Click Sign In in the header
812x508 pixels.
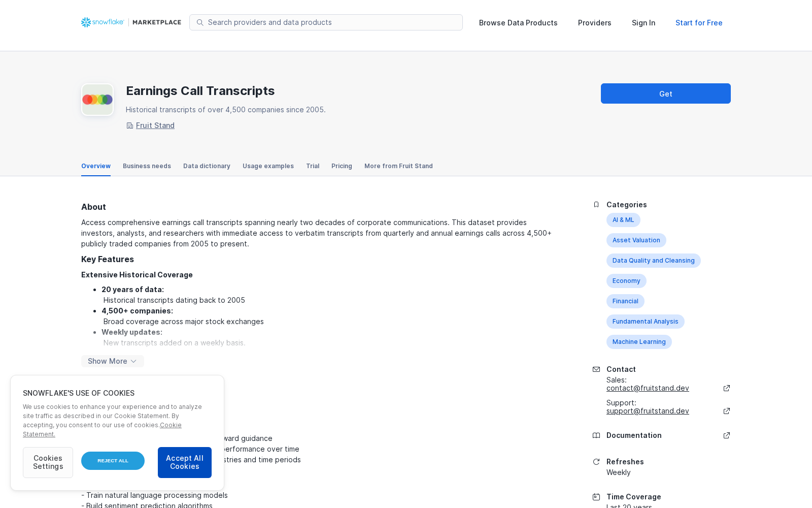644,23
